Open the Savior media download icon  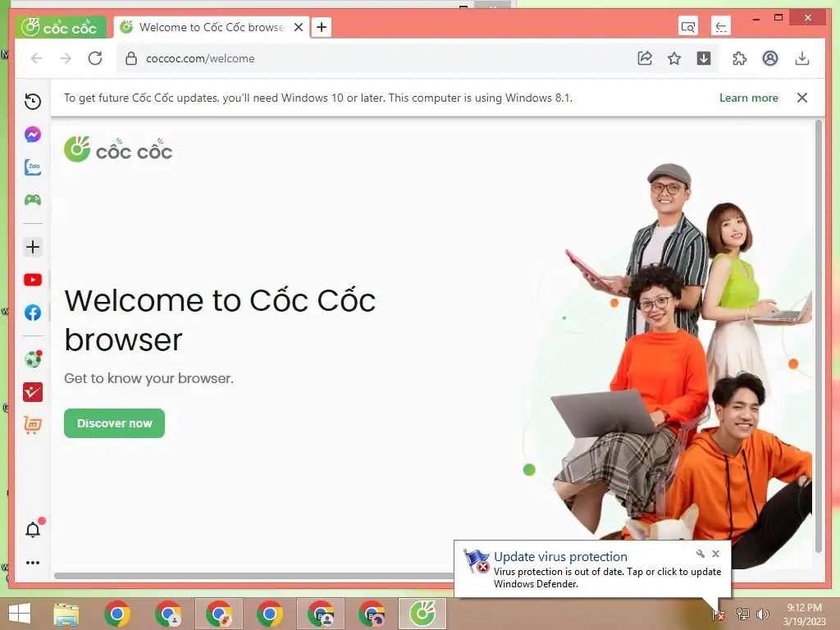click(x=704, y=58)
